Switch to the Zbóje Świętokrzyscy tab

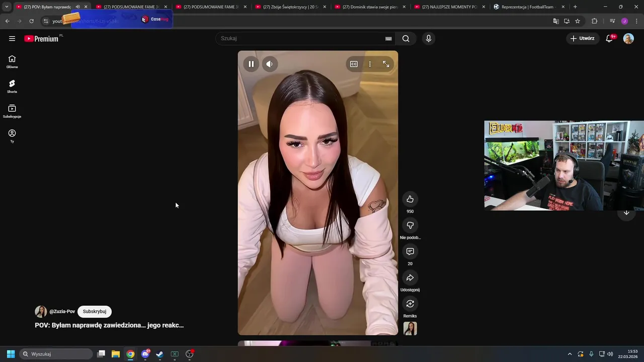[x=291, y=7]
